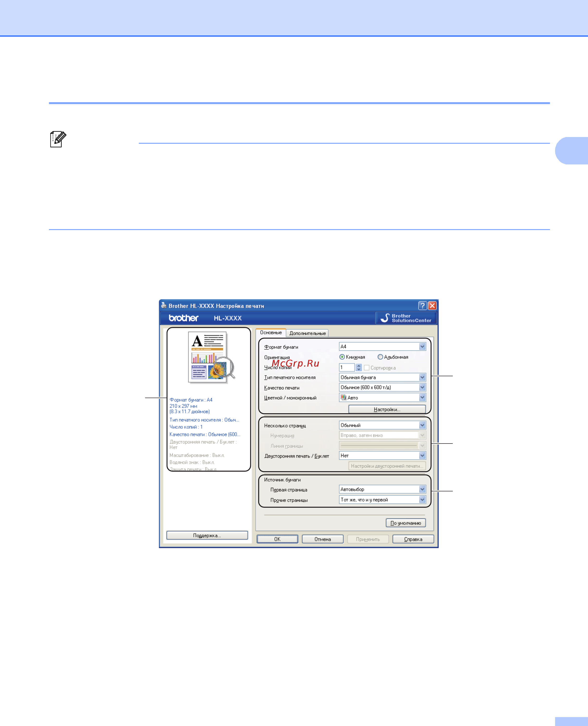Open the Тип печатного носителя dropdown
The width and height of the screenshot is (588, 726).
(x=382, y=377)
